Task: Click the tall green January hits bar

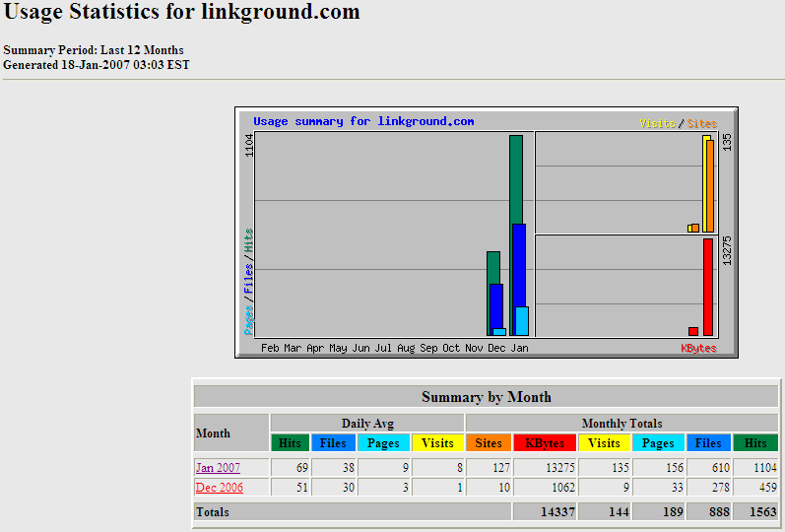Action: tap(516, 177)
